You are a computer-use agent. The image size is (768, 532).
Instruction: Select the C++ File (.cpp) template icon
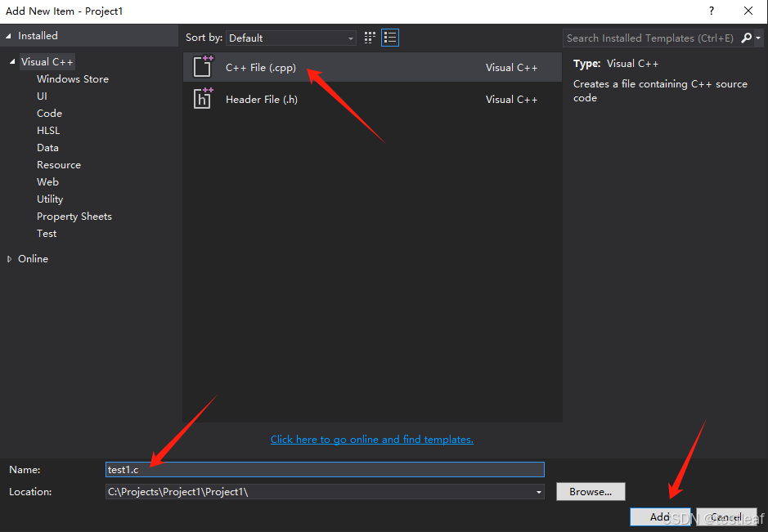tap(203, 66)
